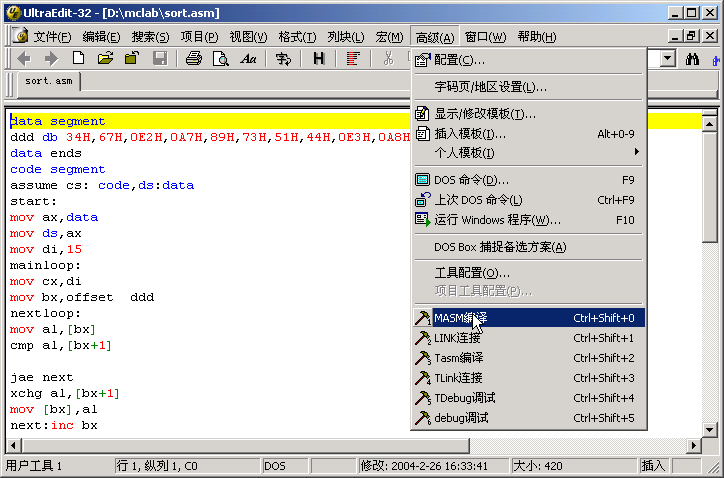Click the DOS format status bar cell
Image resolution: width=724 pixels, height=478 pixels.
[285, 466]
